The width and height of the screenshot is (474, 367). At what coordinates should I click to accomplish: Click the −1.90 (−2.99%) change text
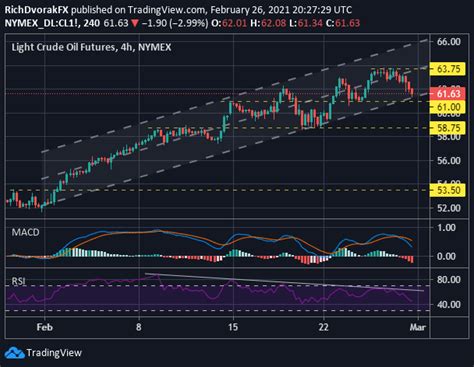(x=175, y=23)
